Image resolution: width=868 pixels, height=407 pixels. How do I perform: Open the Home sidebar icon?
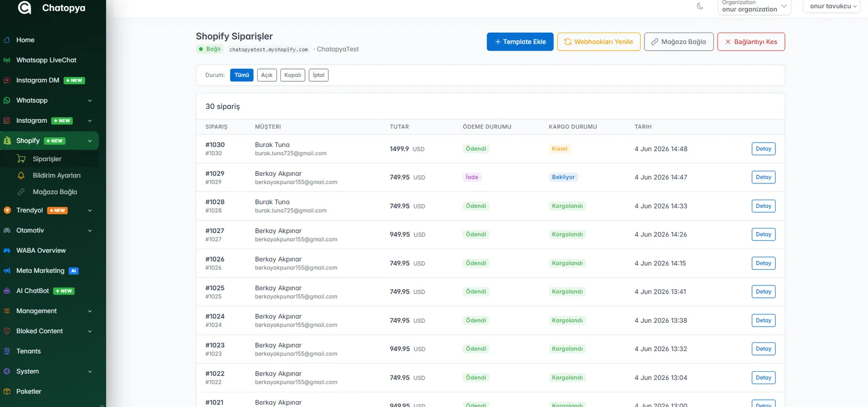point(7,40)
